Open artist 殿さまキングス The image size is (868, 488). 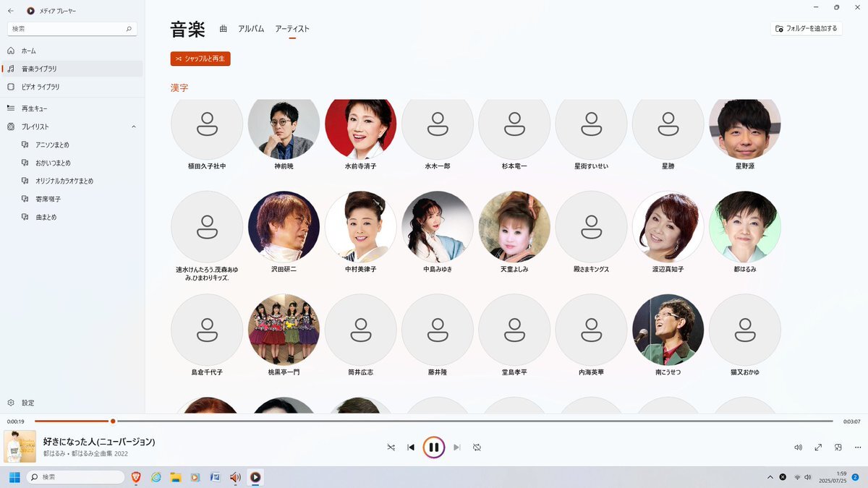click(x=592, y=233)
